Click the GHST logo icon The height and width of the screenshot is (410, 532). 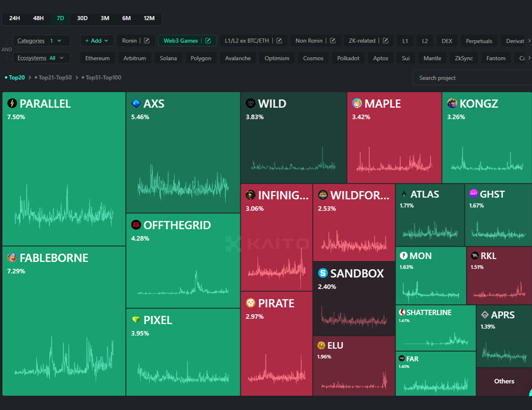point(473,193)
